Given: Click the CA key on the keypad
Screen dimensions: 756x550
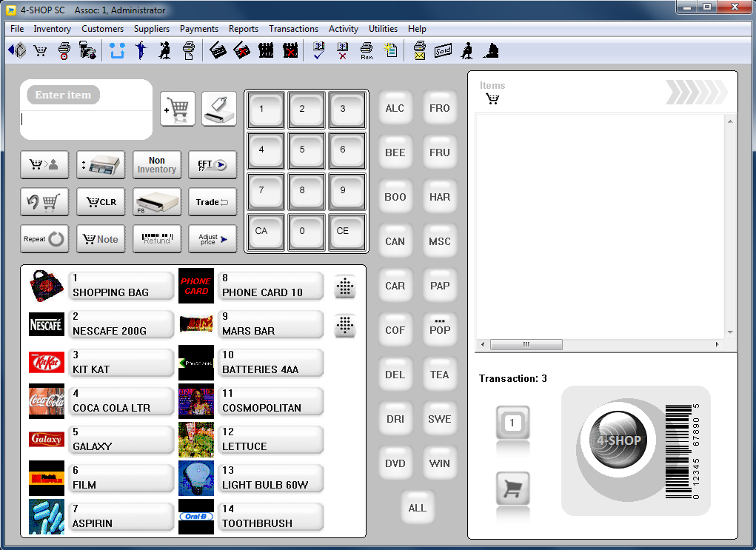Looking at the screenshot, I should point(266,232).
